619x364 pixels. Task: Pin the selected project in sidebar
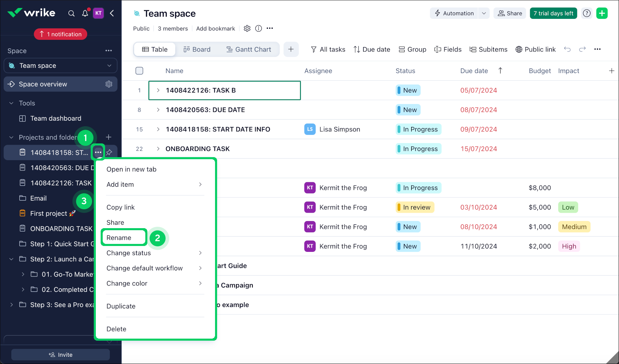109,152
